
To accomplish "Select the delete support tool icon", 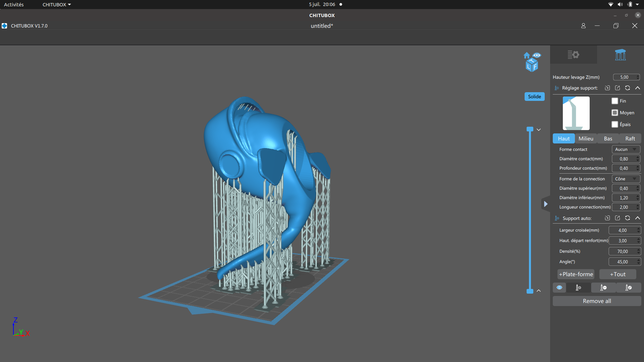I will (x=603, y=288).
